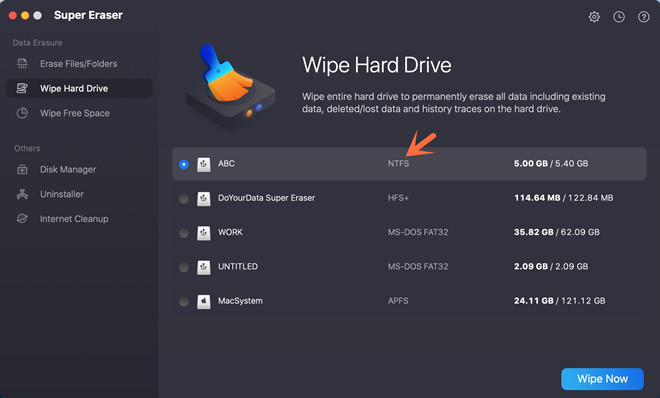Image resolution: width=660 pixels, height=398 pixels.
Task: Switch to Wipe Hard Drive section
Action: (79, 88)
